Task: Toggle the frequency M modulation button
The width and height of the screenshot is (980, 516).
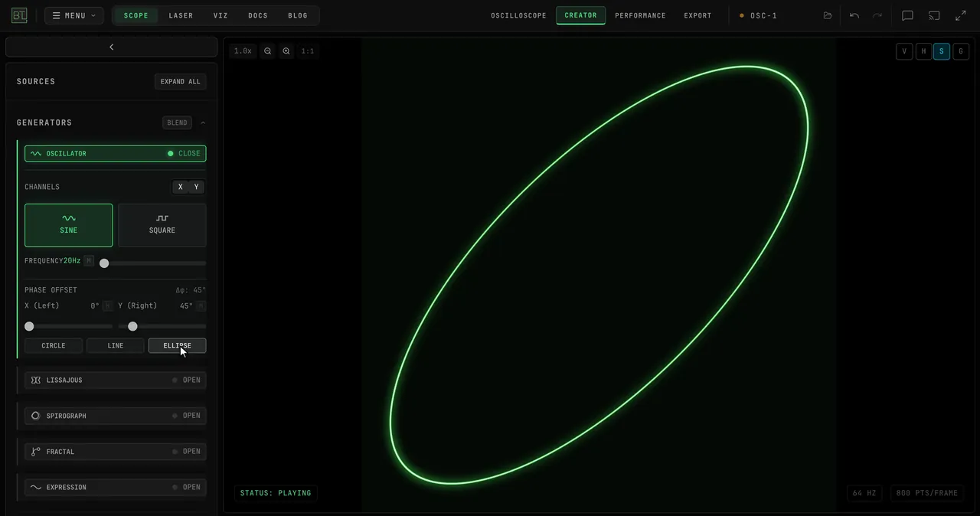Action: (x=89, y=261)
